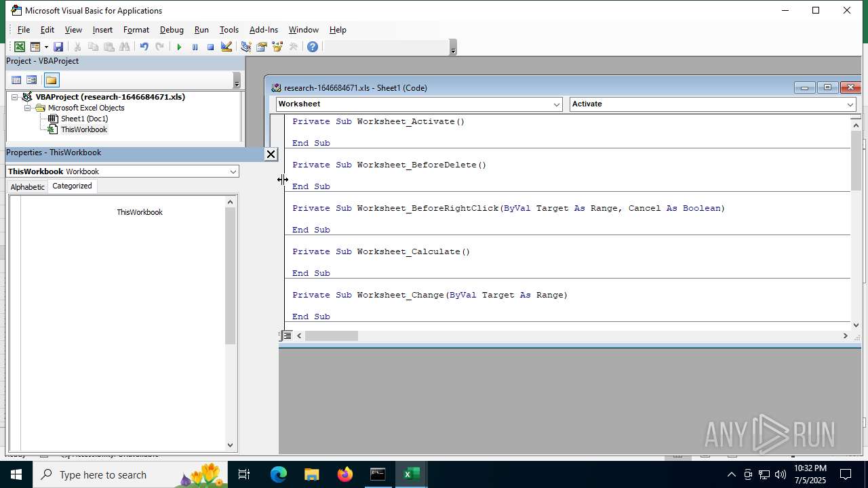
Task: Open Project panel toolbar options arrow
Action: [x=237, y=81]
